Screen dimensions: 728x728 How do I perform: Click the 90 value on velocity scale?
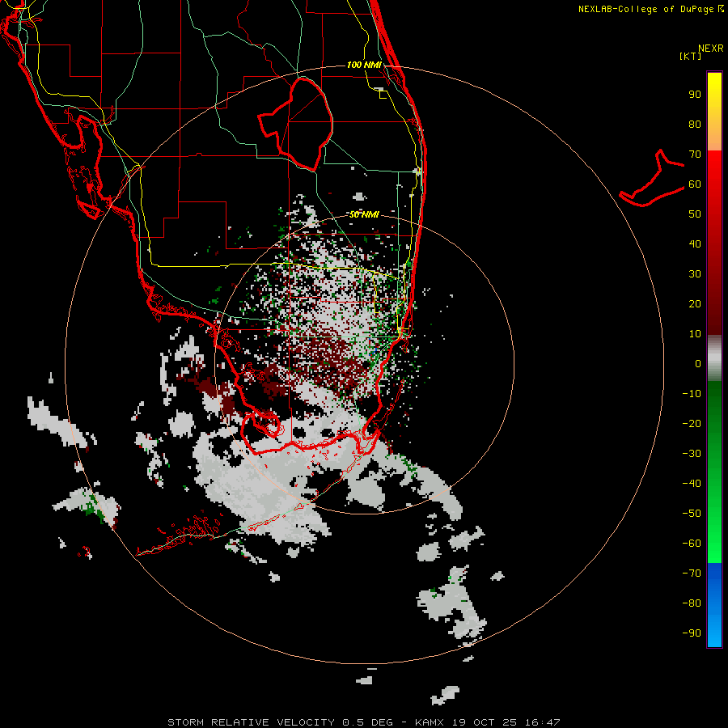point(695,95)
